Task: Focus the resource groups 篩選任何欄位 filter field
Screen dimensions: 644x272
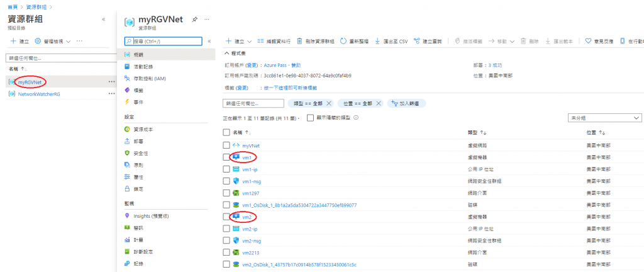Action: [x=62, y=58]
